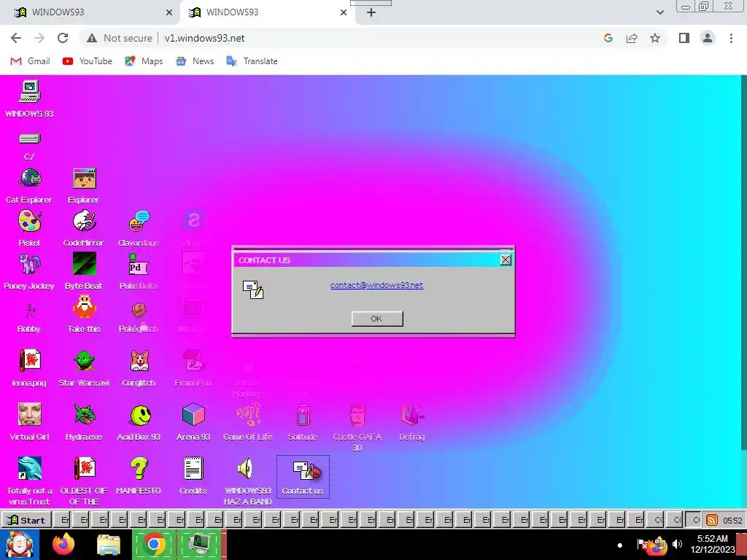Open the Explorer desktop icon

pos(84,186)
